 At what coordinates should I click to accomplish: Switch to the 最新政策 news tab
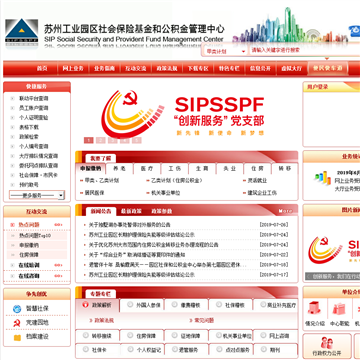click(x=131, y=211)
